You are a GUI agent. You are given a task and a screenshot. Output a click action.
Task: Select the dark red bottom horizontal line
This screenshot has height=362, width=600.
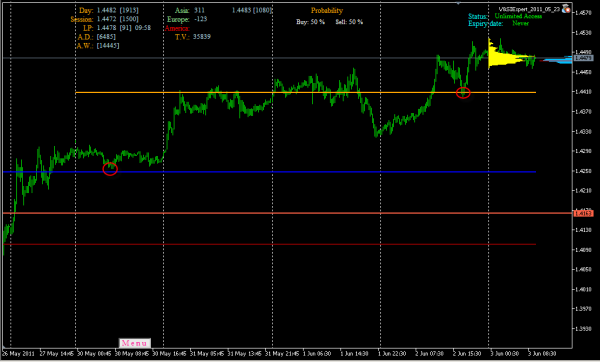tap(269, 244)
